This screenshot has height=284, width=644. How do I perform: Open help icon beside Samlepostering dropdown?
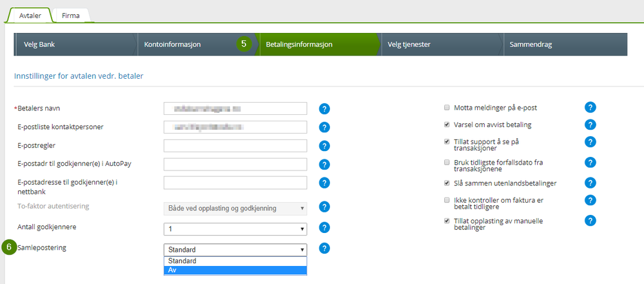point(324,249)
